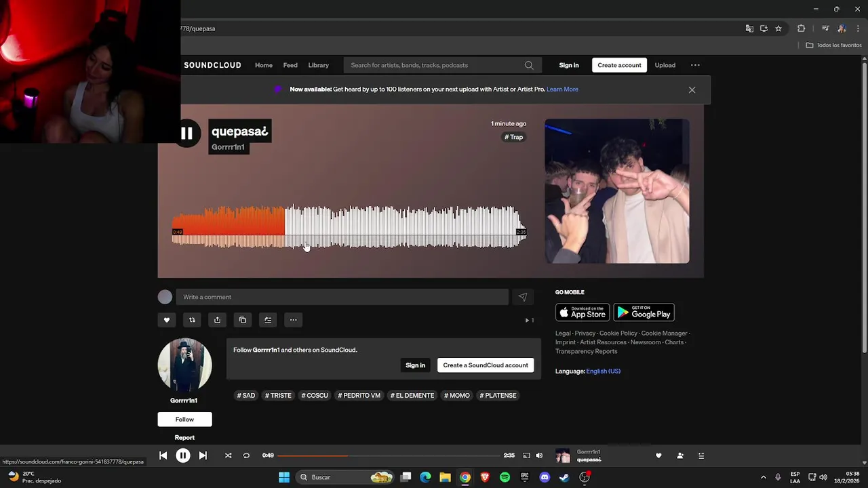Go to the SoundCloud logo home link
This screenshot has height=488, width=868.
pos(212,65)
